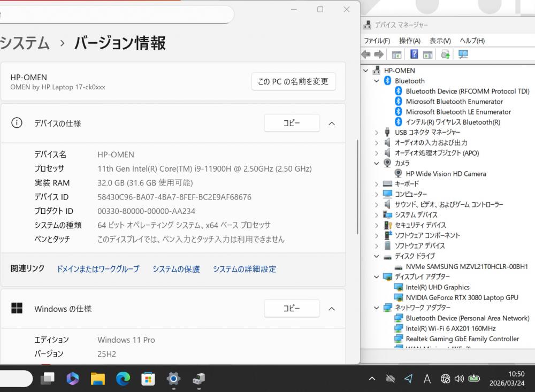Click the scan for hardware changes icon
The image size is (535, 392).
tap(463, 55)
